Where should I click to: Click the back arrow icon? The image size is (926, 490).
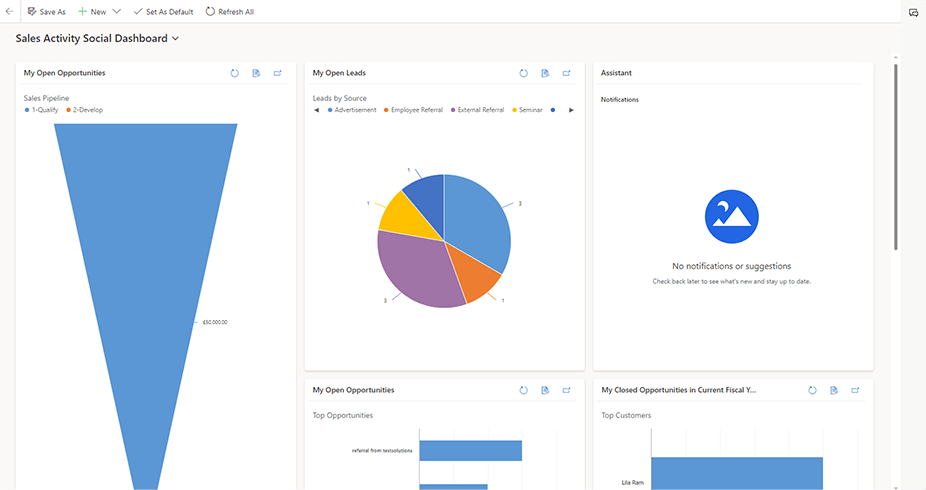(x=9, y=12)
